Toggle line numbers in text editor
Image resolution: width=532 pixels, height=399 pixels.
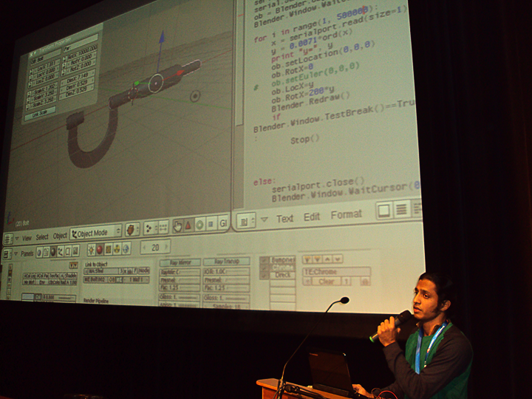[x=401, y=209]
